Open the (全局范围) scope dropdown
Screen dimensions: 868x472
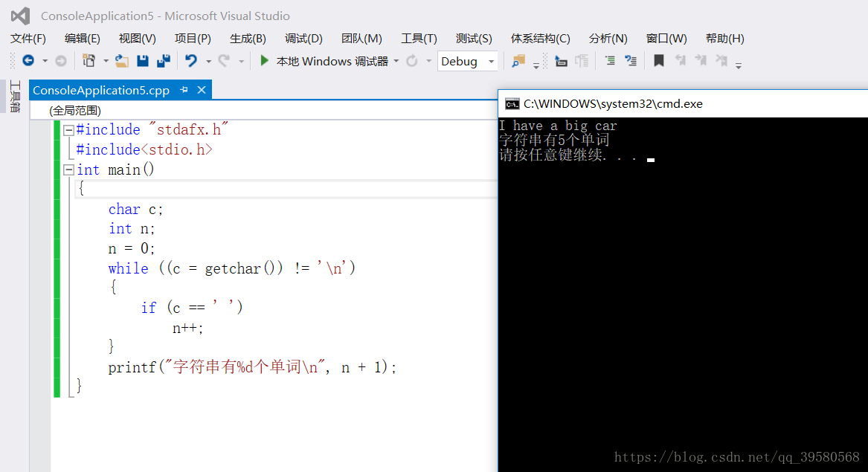[x=263, y=110]
